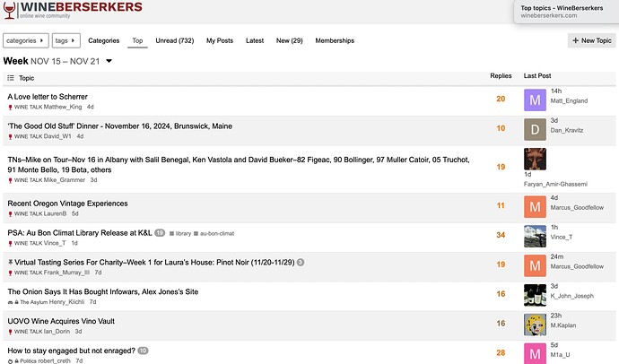
Task: Click the M1a_U pink avatar
Action: point(535,353)
